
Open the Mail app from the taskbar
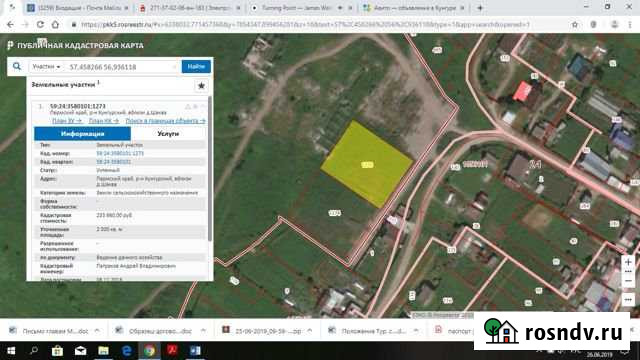(80, 351)
